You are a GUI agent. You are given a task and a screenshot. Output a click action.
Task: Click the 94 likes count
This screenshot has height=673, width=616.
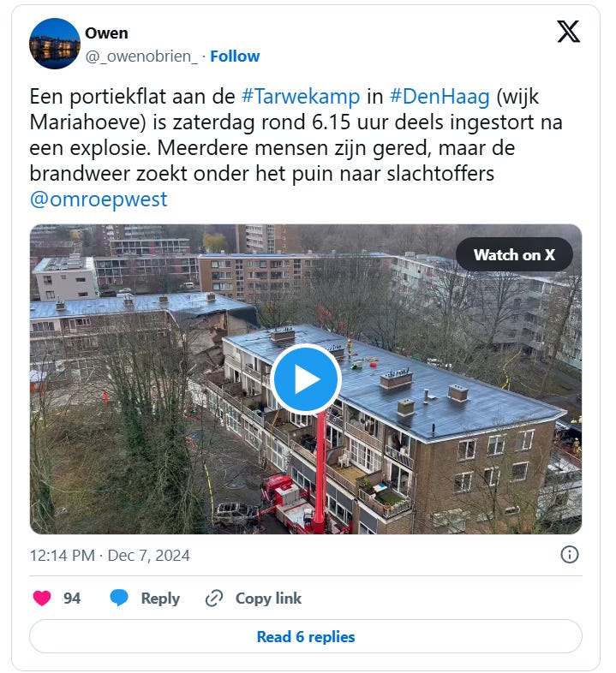[72, 599]
